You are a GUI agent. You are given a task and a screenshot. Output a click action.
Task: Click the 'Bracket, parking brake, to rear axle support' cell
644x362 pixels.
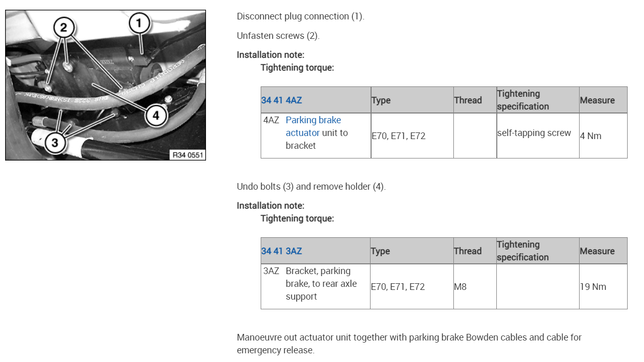[x=321, y=284]
